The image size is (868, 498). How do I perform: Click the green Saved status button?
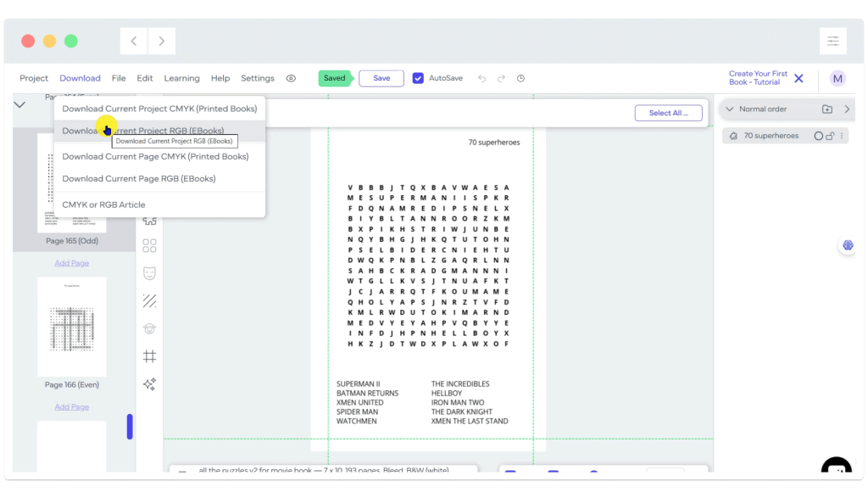(x=334, y=78)
